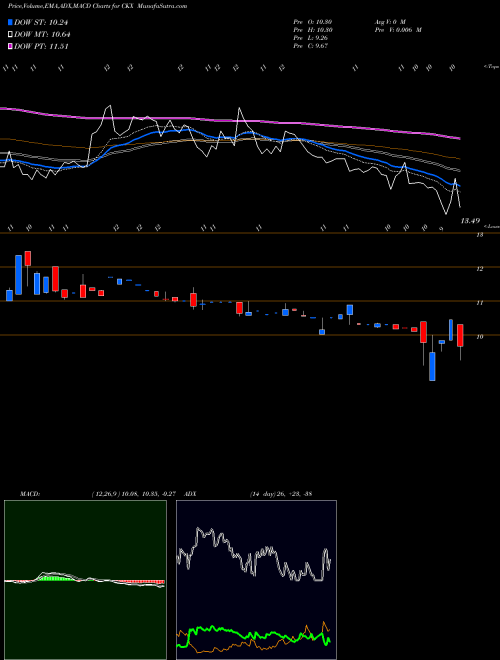Viewport: 500px width, 660px height.
Task: Click the 'Pre C: 9.67' value
Action: coord(311,46)
